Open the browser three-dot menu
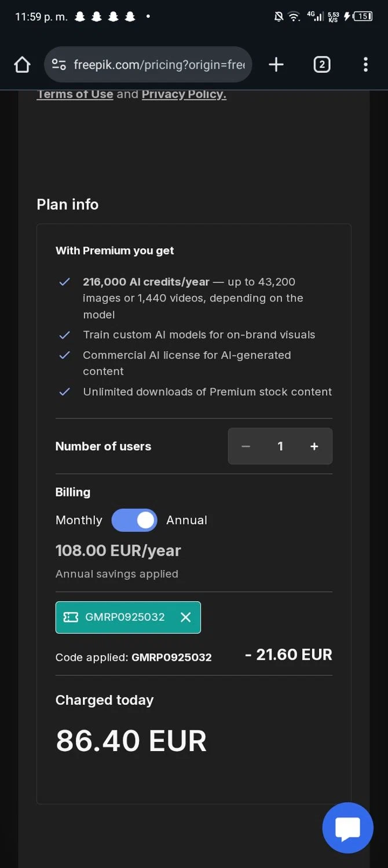Image resolution: width=388 pixels, height=868 pixels. click(x=365, y=65)
